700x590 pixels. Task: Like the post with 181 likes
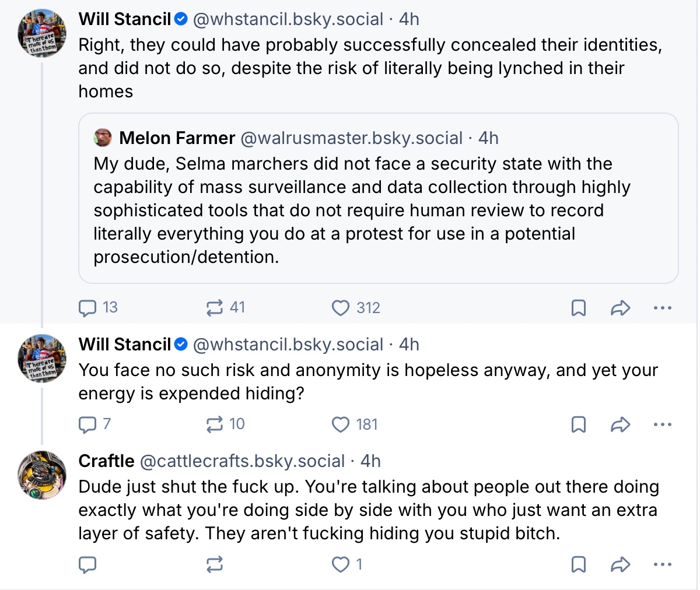pos(341,424)
